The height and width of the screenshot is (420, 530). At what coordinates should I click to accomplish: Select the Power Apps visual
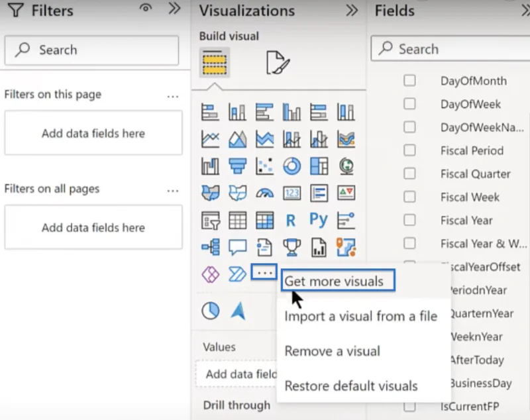pyautogui.click(x=210, y=274)
